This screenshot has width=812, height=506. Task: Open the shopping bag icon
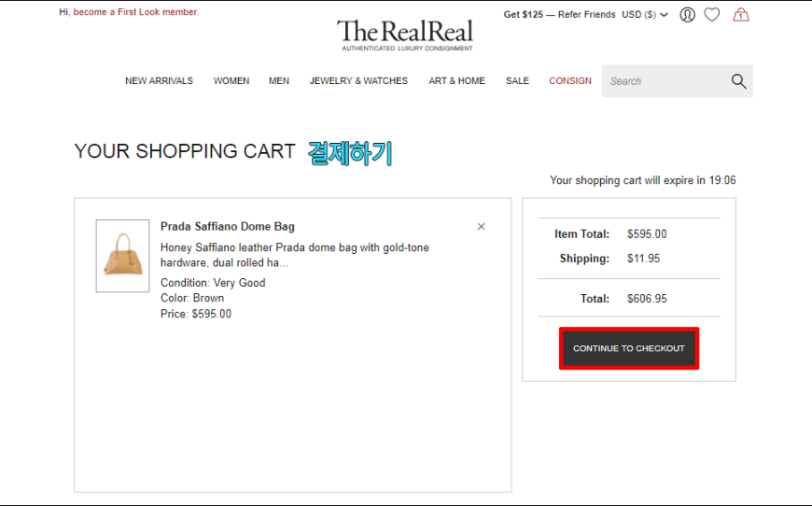click(741, 15)
